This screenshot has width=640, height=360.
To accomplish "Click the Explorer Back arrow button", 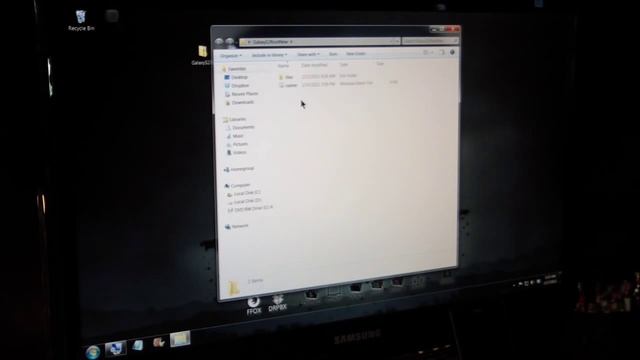I will coord(219,41).
